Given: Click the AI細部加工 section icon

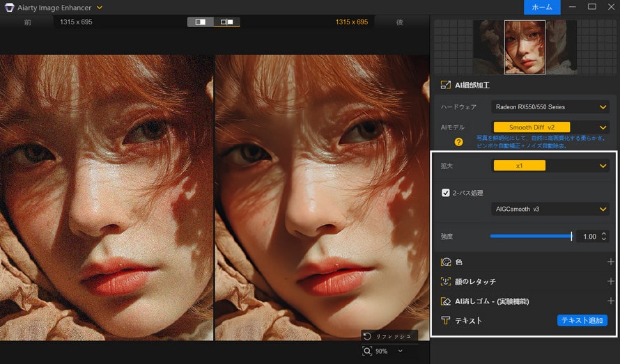Looking at the screenshot, I should (445, 85).
